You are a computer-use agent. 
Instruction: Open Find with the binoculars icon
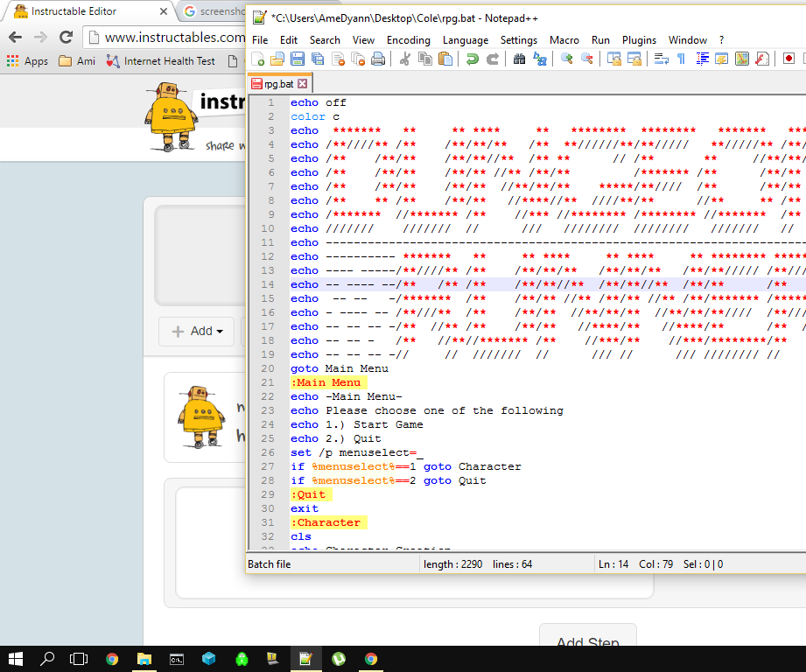pyautogui.click(x=519, y=59)
